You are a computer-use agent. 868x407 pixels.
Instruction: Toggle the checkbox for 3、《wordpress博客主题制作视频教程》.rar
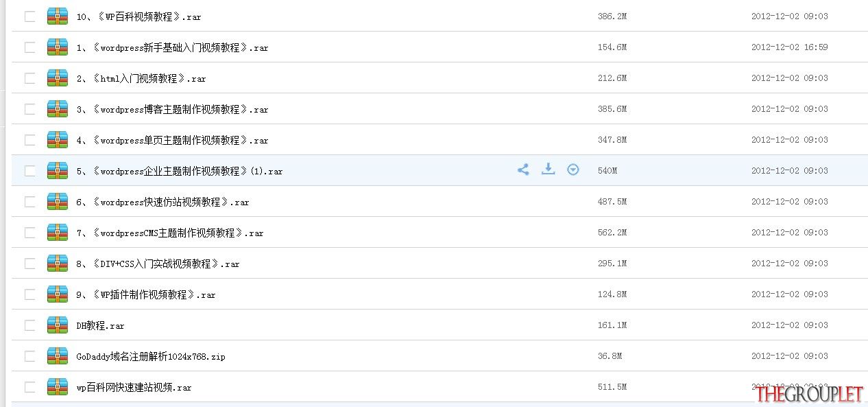coord(29,109)
